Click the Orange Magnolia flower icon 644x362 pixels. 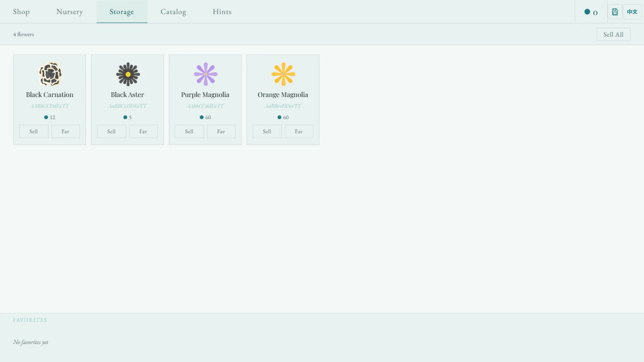tap(283, 74)
